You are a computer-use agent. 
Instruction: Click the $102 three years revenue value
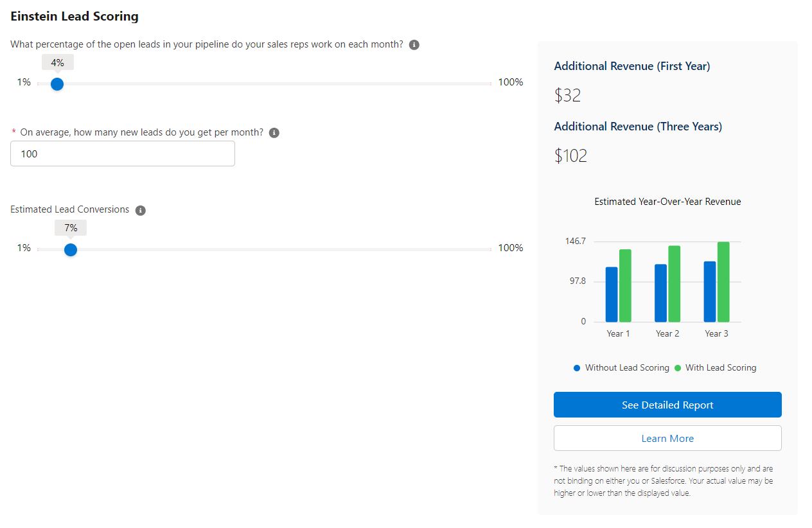pos(570,156)
